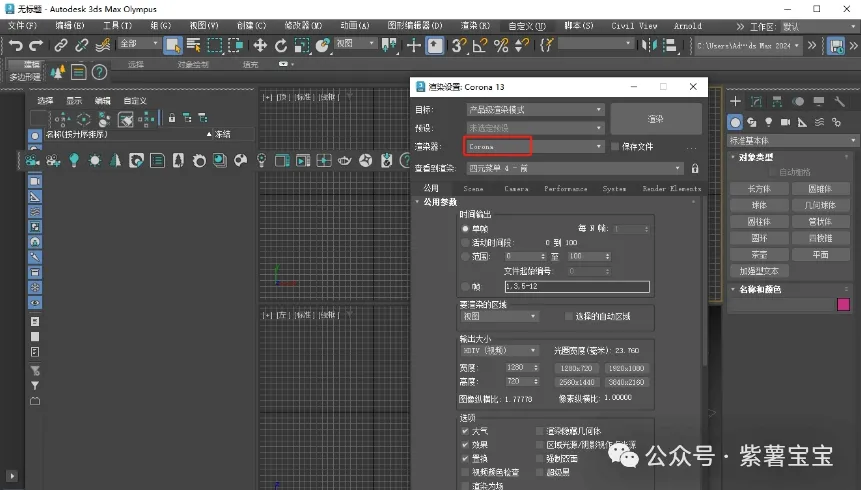
Task: Open the Modify tab in command panel
Action: point(756,102)
